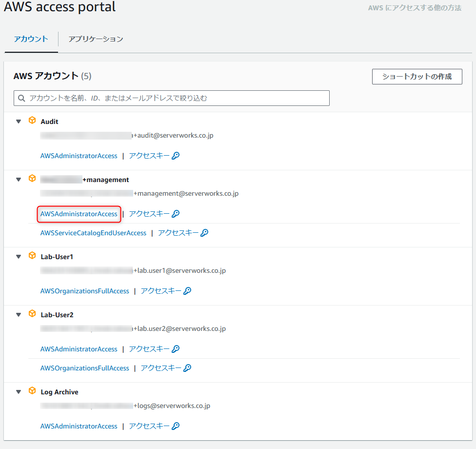Collapse the Lab-User1 account section
476x449 pixels.
19,257
